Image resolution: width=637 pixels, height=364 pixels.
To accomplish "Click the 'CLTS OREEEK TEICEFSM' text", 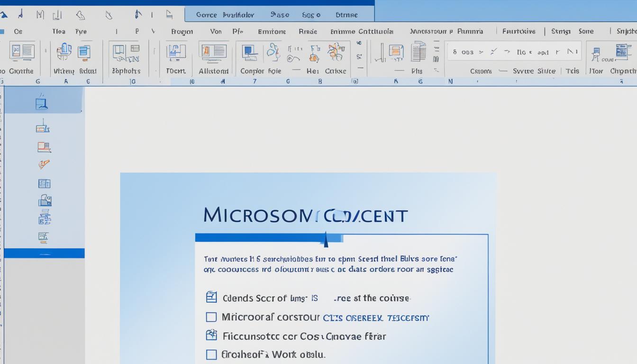I will [x=375, y=318].
